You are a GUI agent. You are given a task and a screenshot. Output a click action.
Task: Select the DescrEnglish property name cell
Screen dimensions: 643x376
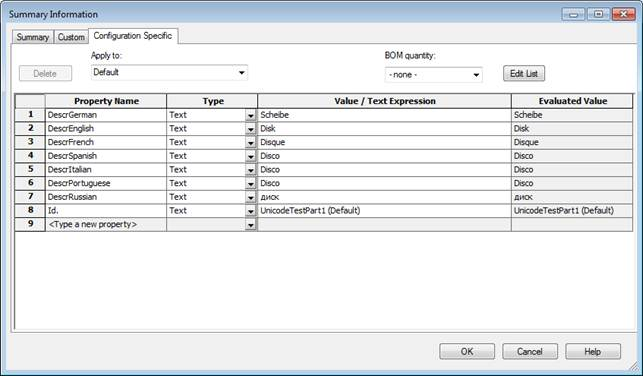point(106,128)
